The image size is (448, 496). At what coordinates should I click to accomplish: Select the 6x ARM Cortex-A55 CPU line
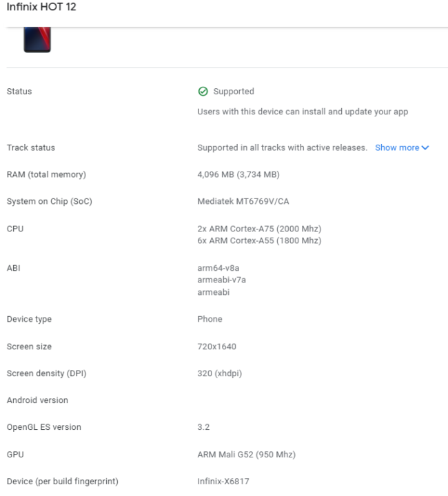tap(259, 240)
